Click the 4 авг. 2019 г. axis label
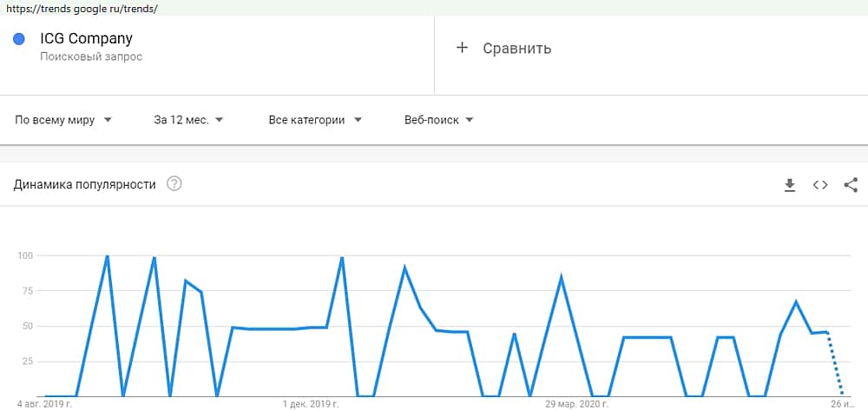 pos(44,404)
